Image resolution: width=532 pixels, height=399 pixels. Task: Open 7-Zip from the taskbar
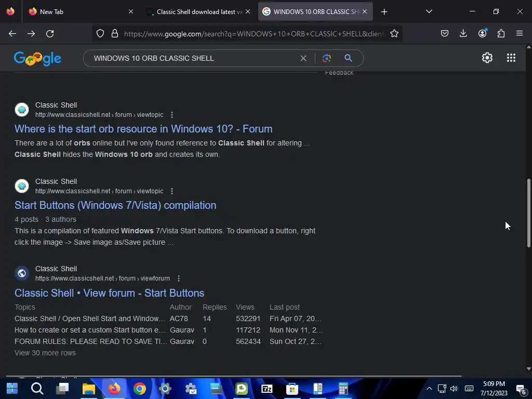tap(267, 389)
